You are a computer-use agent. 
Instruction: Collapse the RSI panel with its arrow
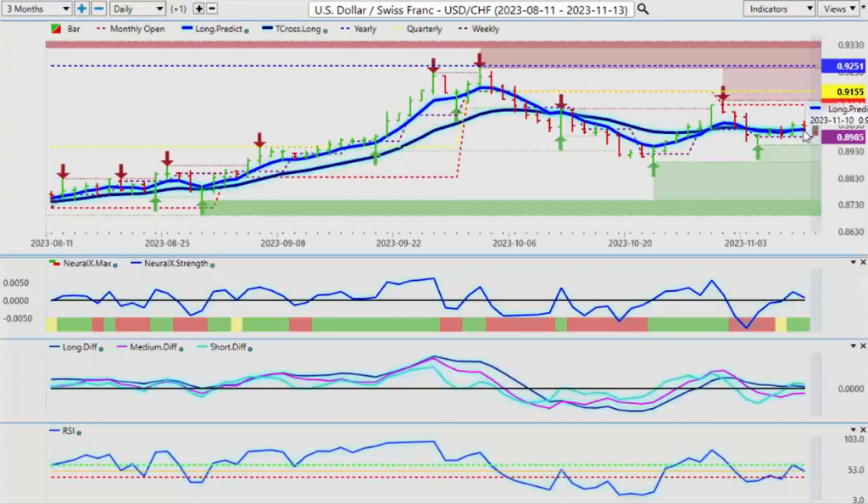[853, 429]
